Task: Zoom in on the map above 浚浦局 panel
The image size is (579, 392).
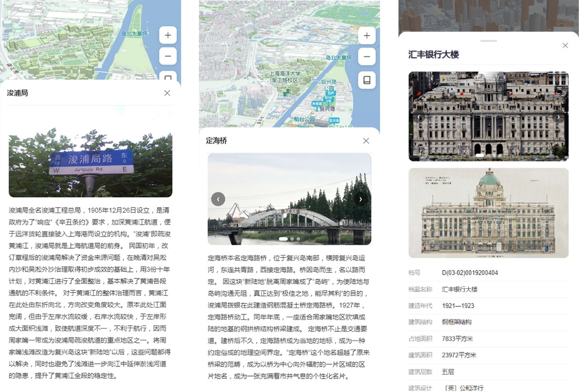Action: pos(168,35)
